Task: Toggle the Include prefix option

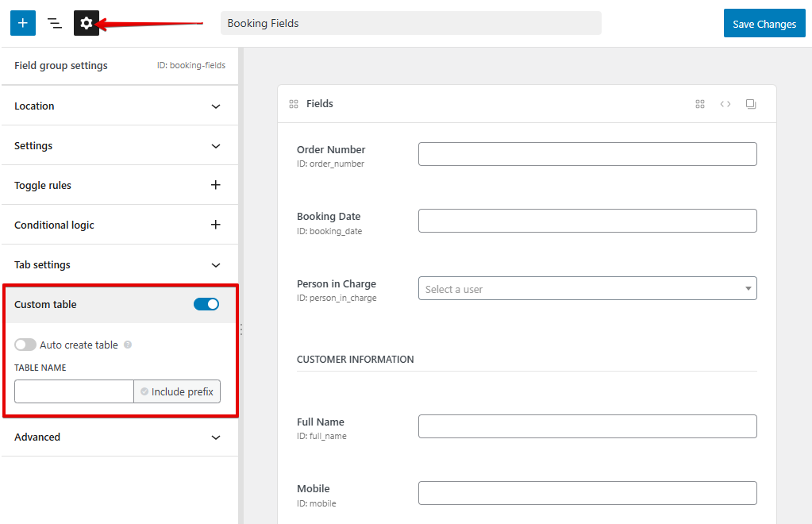Action: pos(176,391)
